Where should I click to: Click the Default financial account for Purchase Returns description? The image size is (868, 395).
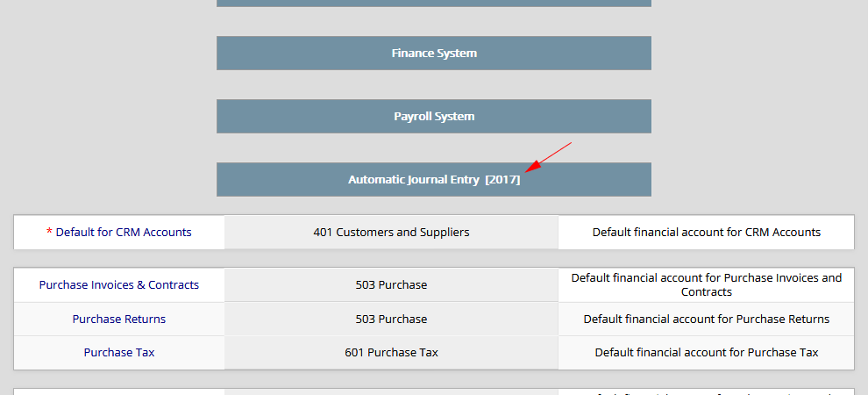pyautogui.click(x=706, y=319)
